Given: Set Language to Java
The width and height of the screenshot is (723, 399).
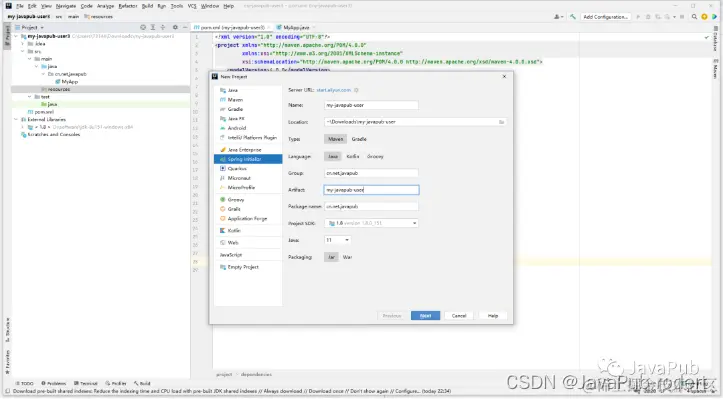Looking at the screenshot, I should (332, 156).
